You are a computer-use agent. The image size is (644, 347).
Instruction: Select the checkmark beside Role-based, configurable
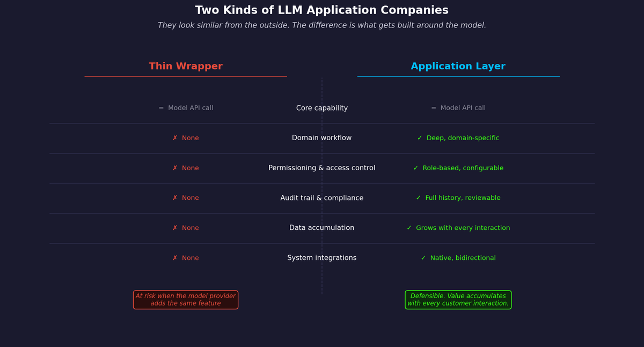(414, 168)
